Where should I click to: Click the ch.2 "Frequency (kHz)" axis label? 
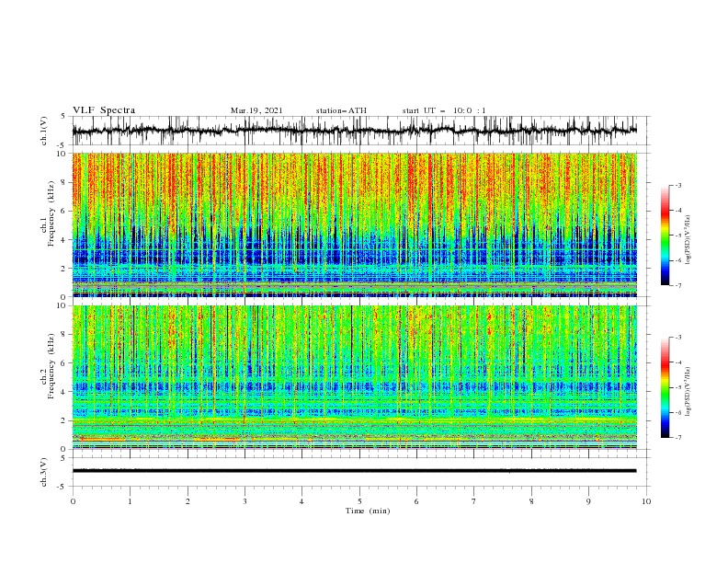52,366
